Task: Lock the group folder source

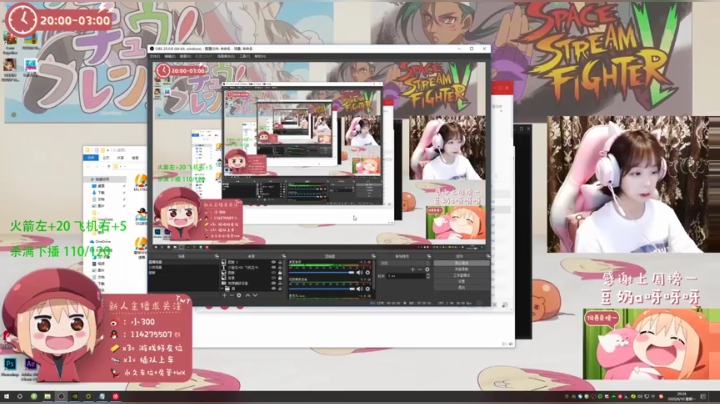Action: (280, 288)
